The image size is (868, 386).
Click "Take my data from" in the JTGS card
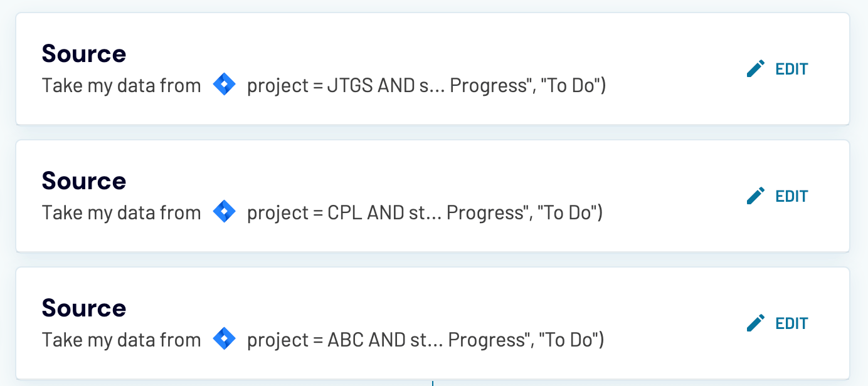[x=121, y=85]
